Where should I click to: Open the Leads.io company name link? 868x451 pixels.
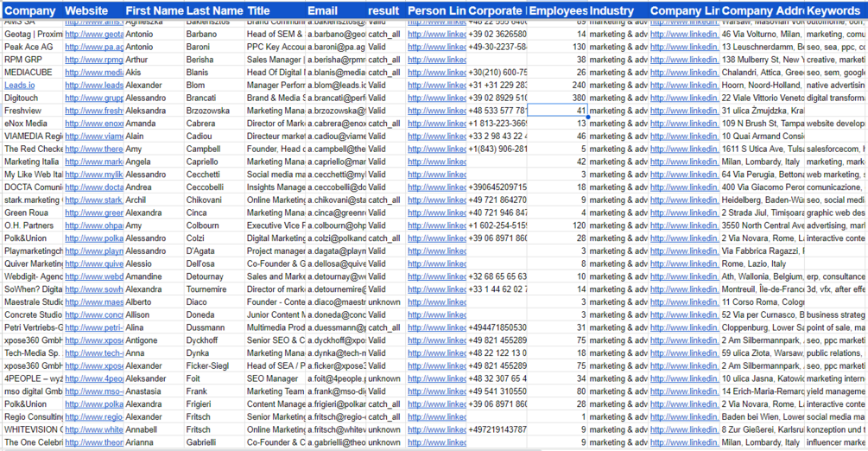click(x=19, y=85)
